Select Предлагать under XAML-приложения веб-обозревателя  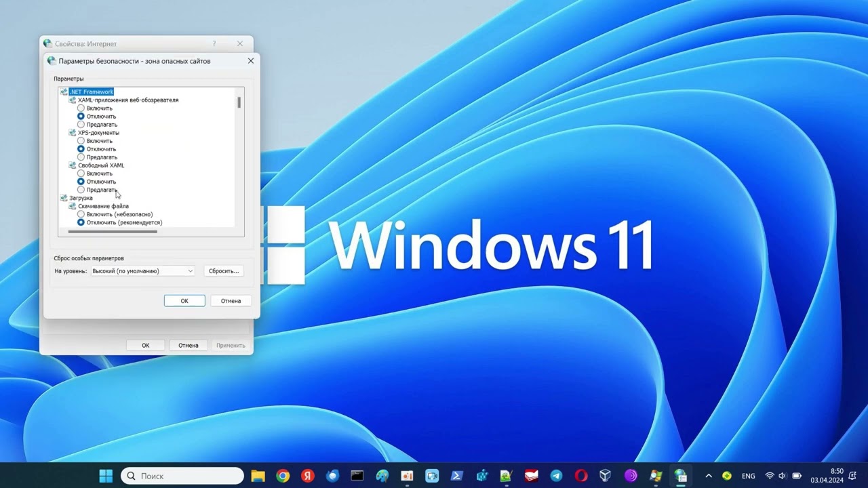coord(81,124)
